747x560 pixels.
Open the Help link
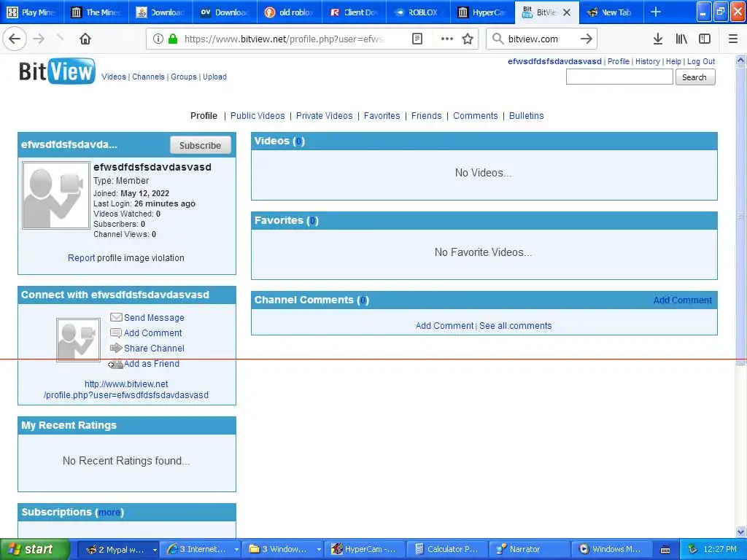point(673,61)
